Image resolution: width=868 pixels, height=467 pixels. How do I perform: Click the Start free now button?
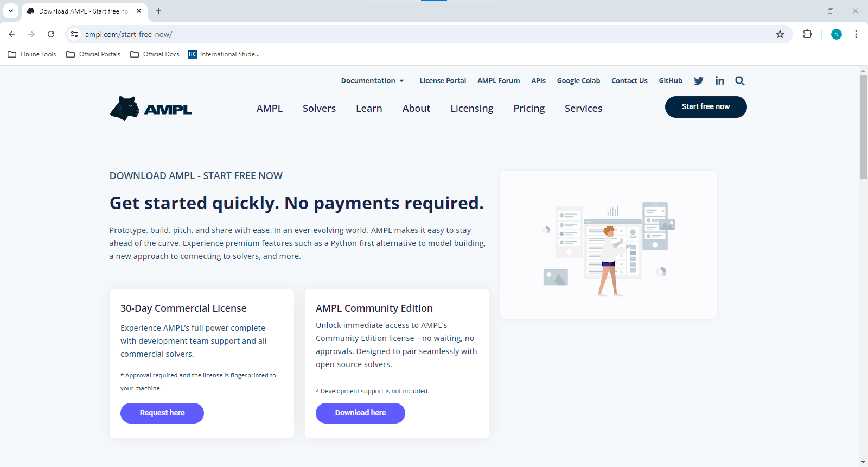click(x=706, y=107)
